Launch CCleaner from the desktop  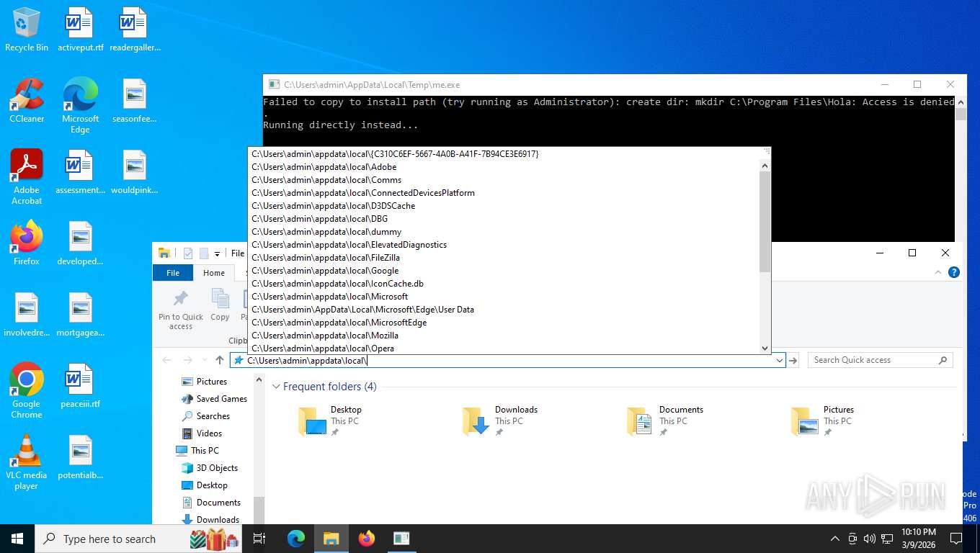pos(27,101)
